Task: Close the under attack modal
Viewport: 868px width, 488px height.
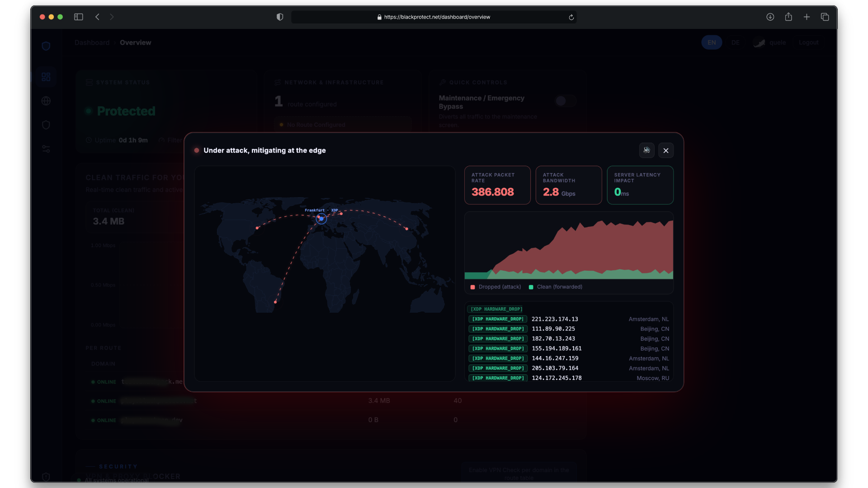Action: [666, 150]
